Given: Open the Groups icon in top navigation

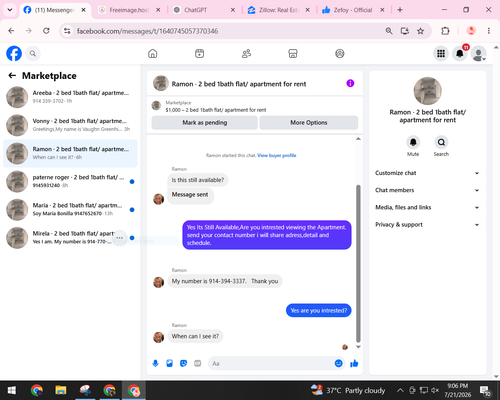Looking at the screenshot, I should click(x=340, y=53).
